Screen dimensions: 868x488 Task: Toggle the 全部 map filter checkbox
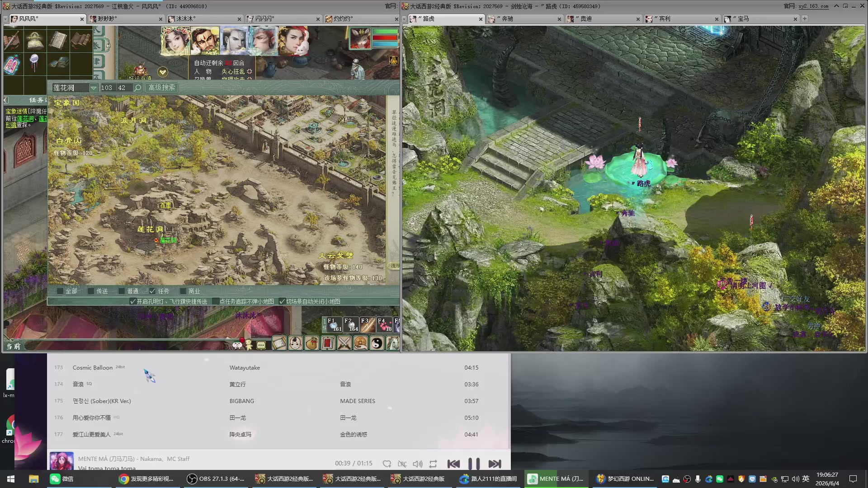pyautogui.click(x=60, y=291)
